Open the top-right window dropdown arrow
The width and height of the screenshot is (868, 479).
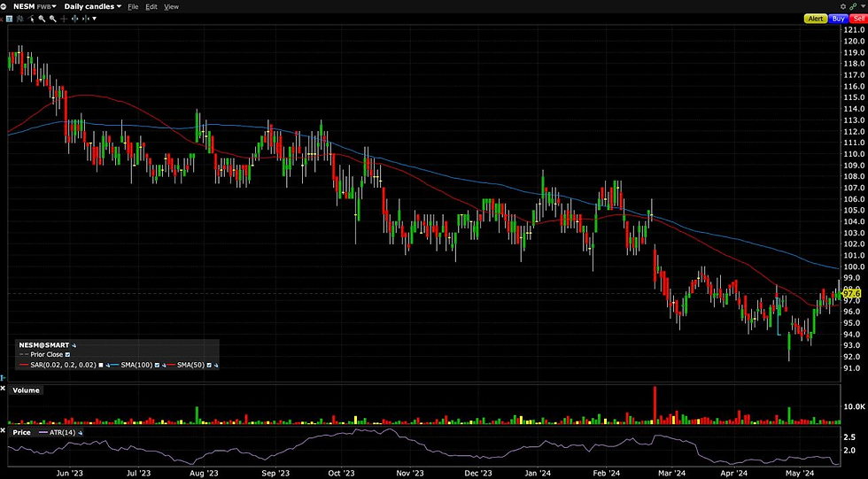(x=863, y=6)
